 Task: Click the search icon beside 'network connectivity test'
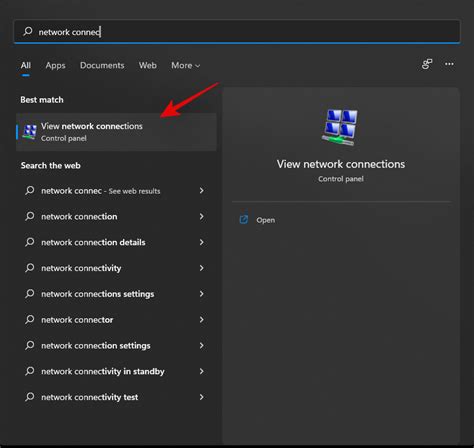point(30,397)
